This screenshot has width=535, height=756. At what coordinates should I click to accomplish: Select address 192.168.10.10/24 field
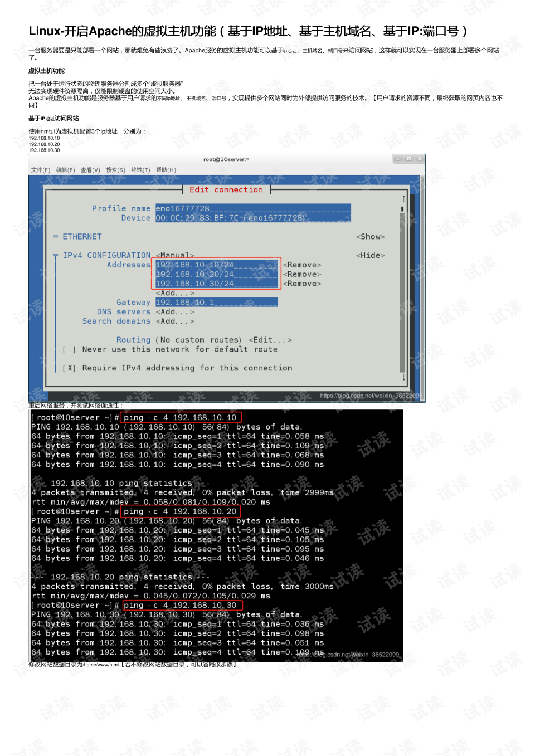click(x=216, y=265)
